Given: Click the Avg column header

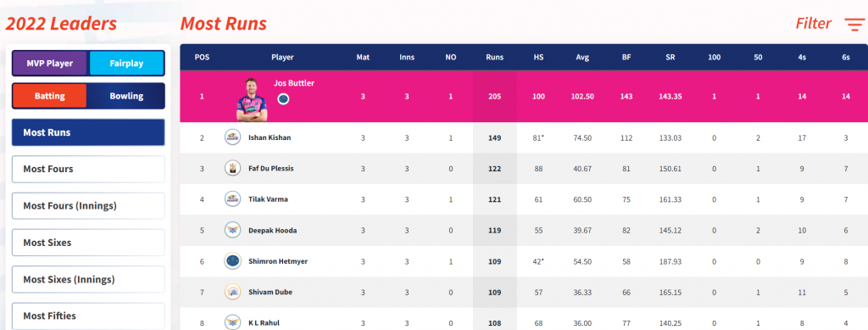Looking at the screenshot, I should [581, 57].
